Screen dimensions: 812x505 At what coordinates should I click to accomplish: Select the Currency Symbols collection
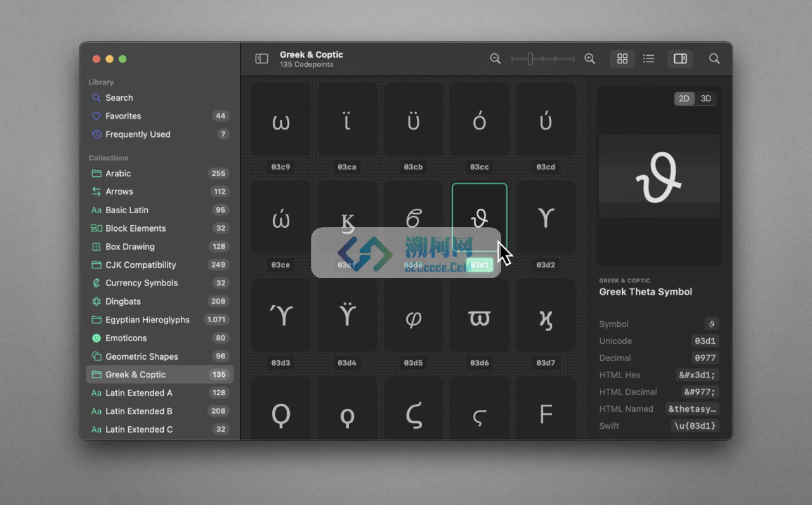(x=159, y=283)
